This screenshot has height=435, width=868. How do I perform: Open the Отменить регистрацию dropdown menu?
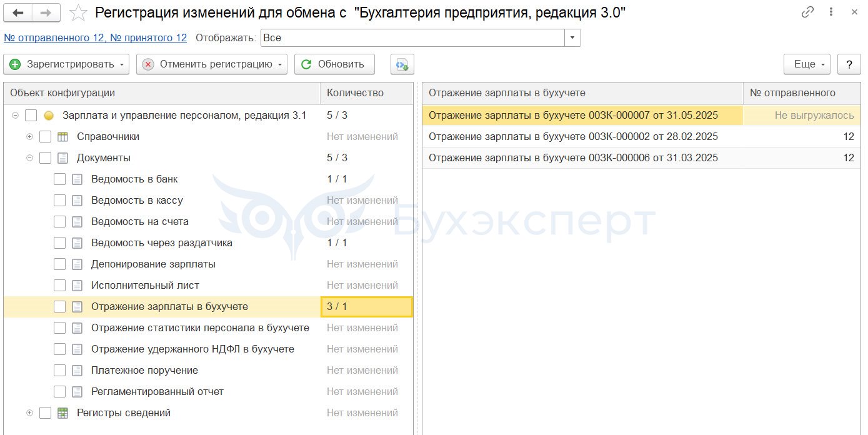212,64
